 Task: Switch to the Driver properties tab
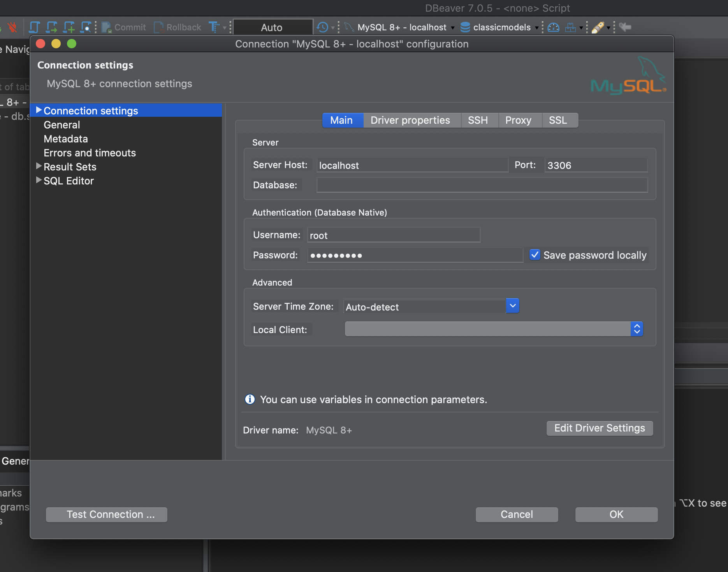point(412,120)
